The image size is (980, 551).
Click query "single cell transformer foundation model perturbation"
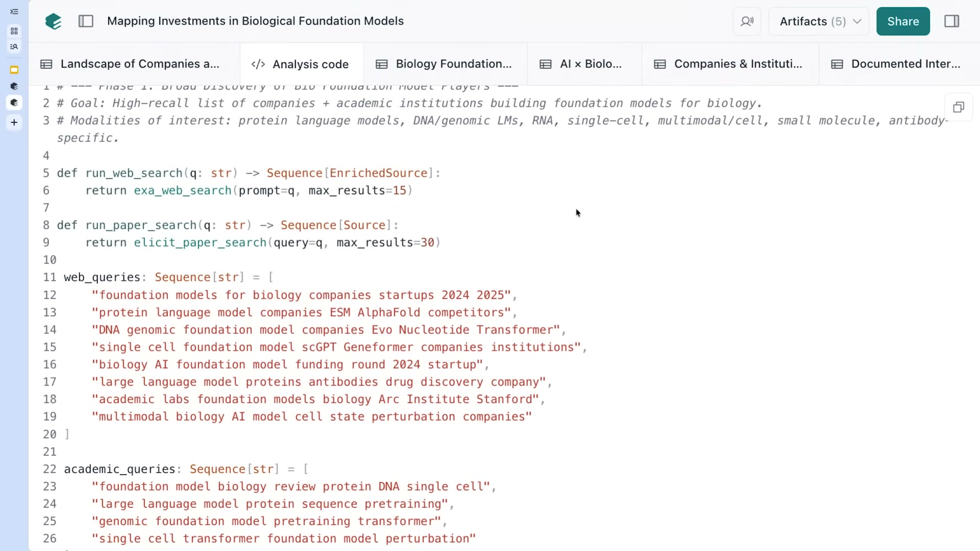pyautogui.click(x=284, y=539)
